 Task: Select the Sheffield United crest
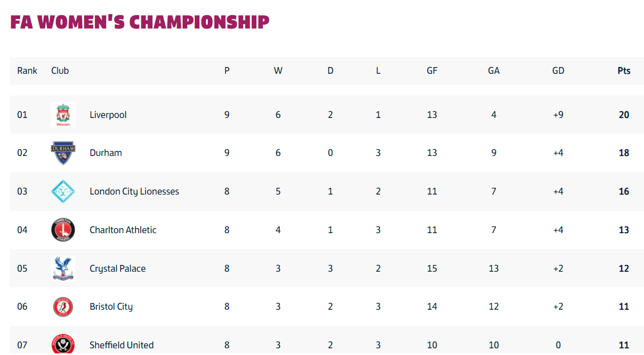pos(63,344)
